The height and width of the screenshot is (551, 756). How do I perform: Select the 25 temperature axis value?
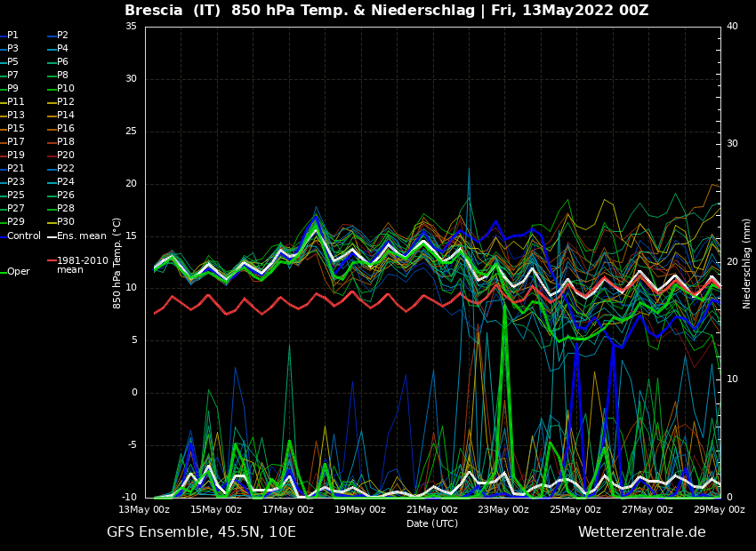(131, 131)
